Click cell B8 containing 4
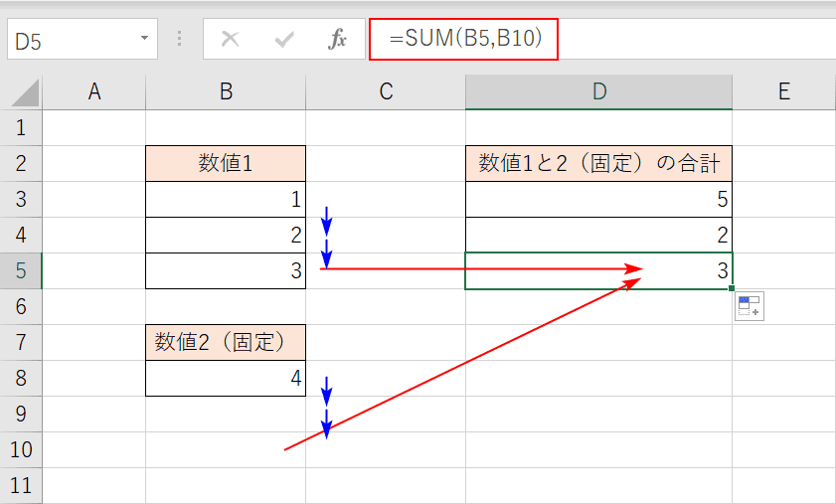This screenshot has width=836, height=504. point(226,378)
